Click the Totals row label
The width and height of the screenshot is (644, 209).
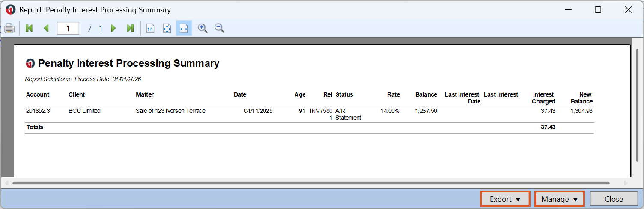[35, 127]
